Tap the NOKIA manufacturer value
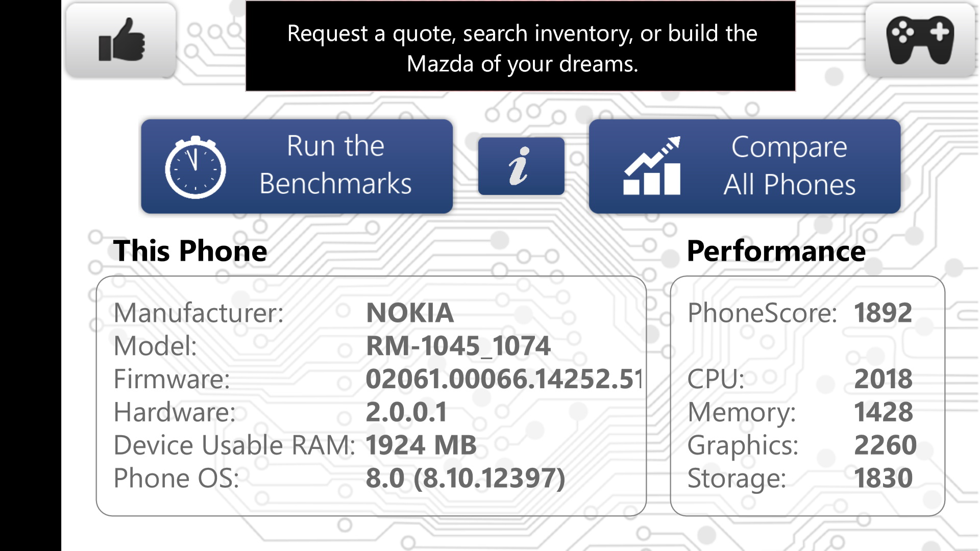Screen dimensions: 980x551 point(410,313)
